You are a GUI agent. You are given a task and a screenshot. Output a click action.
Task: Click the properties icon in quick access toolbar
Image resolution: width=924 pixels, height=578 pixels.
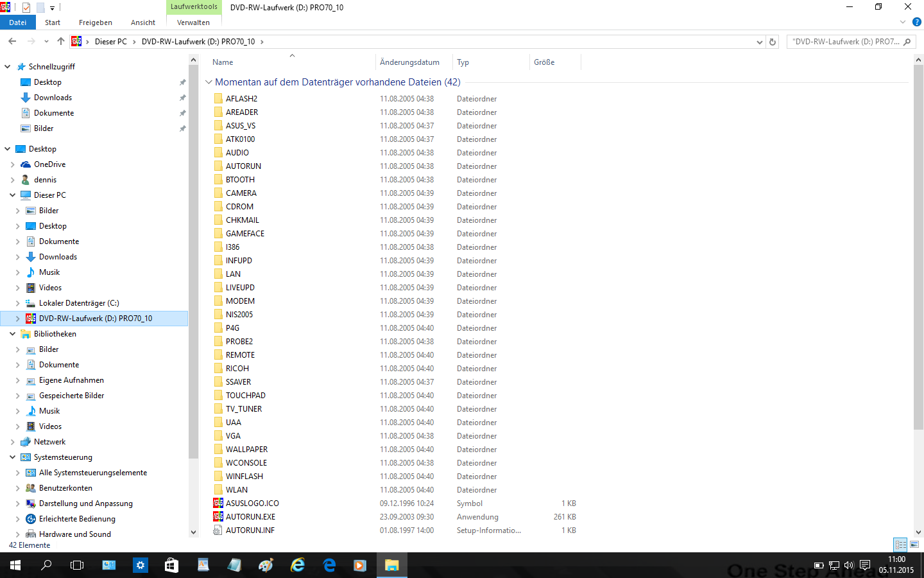26,8
